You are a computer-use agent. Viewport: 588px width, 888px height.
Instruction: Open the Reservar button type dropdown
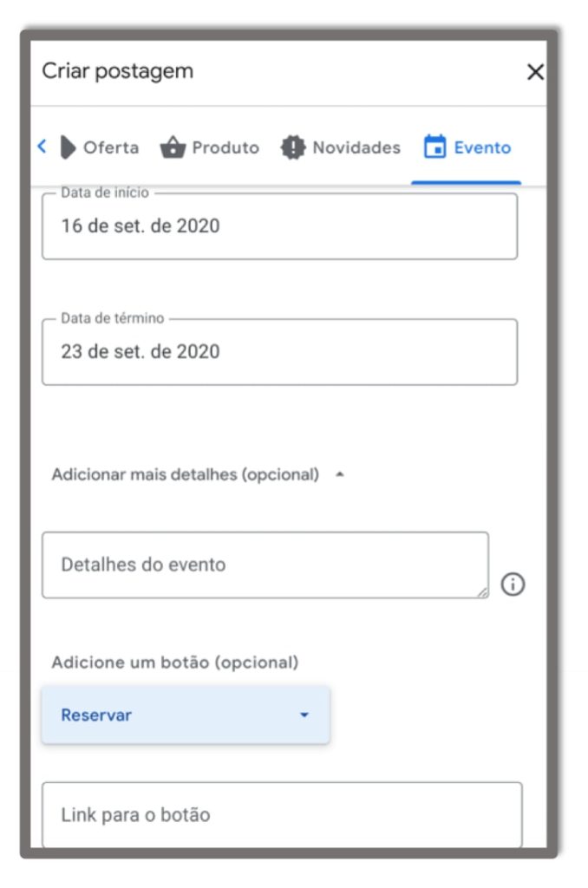[x=186, y=715]
